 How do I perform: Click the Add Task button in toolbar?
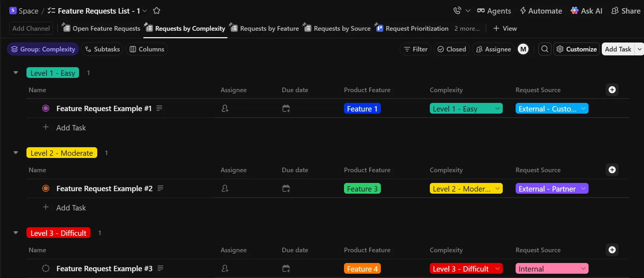pyautogui.click(x=618, y=49)
